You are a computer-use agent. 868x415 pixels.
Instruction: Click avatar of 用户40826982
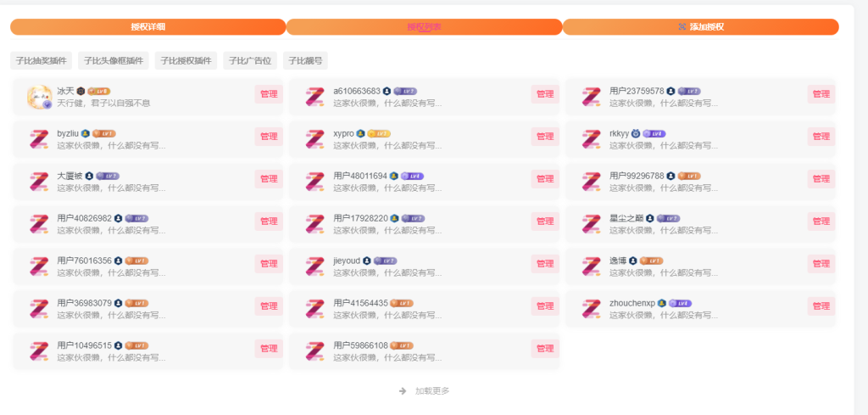coord(39,224)
